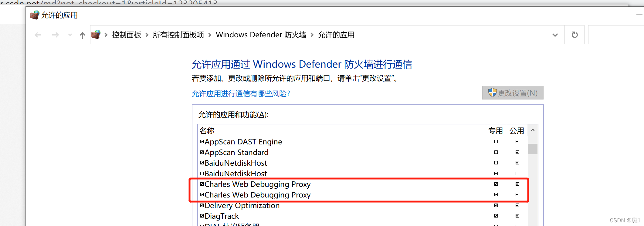Expand the address bar history dropdown
The width and height of the screenshot is (644, 226).
tap(555, 35)
